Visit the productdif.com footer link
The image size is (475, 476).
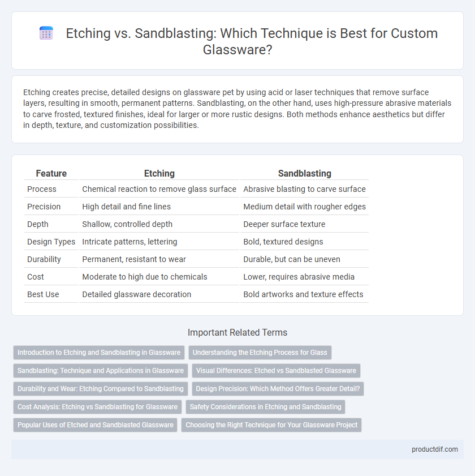(435, 449)
